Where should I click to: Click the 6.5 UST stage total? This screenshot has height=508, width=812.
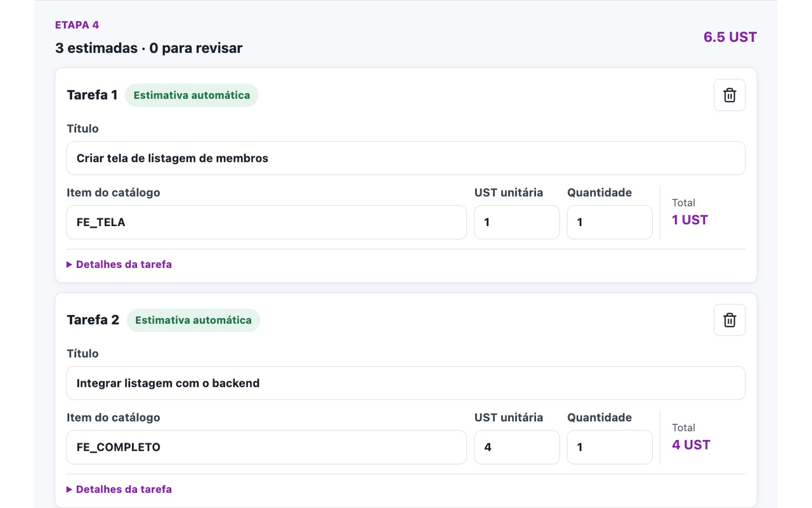730,37
